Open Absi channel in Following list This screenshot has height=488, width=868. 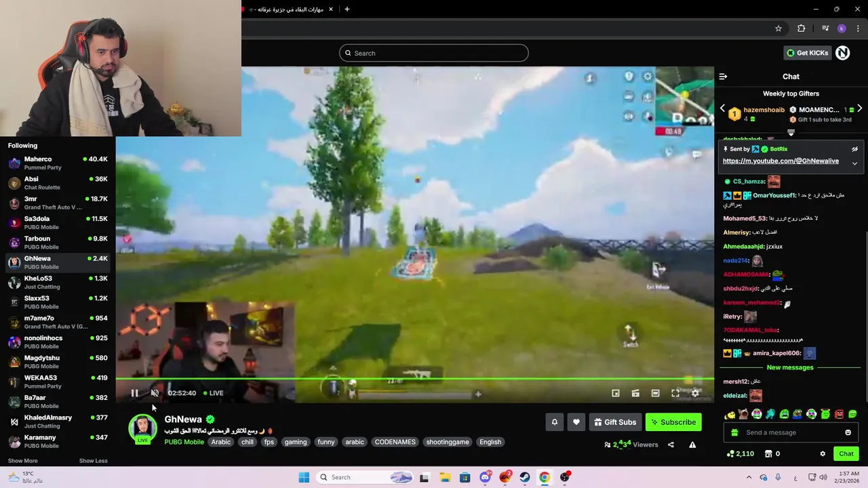point(58,183)
